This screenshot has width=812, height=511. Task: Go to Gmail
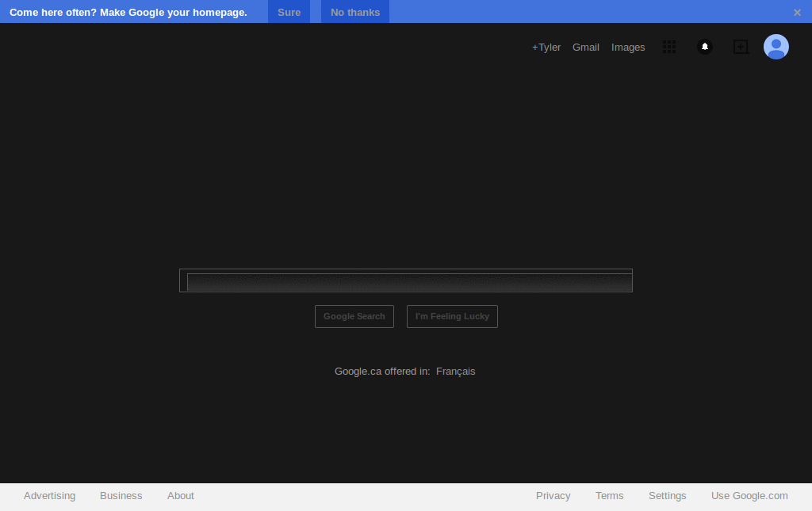pos(586,47)
